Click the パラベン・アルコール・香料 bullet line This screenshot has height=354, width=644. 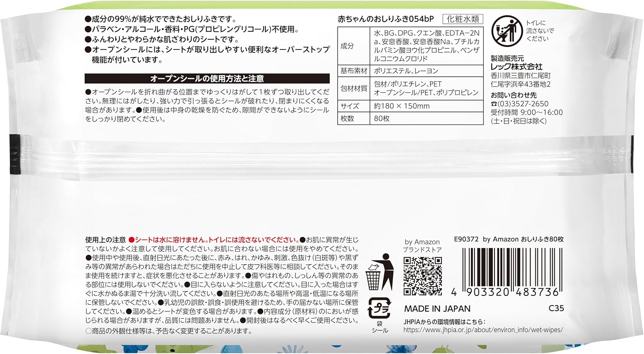click(192, 29)
